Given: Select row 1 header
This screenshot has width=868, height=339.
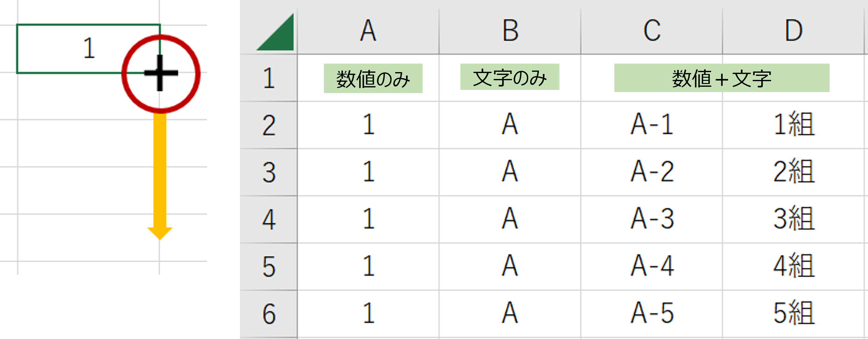Looking at the screenshot, I should point(269,78).
